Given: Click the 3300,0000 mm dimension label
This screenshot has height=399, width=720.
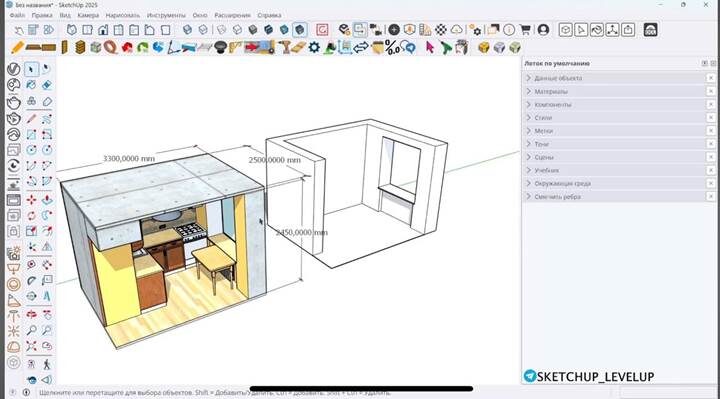Looking at the screenshot, I should pos(129,158).
